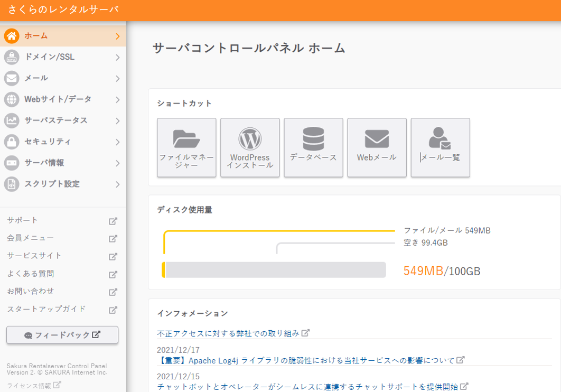Select スクリプト設定 in the sidebar menu
The height and width of the screenshot is (392, 561).
tap(63, 184)
